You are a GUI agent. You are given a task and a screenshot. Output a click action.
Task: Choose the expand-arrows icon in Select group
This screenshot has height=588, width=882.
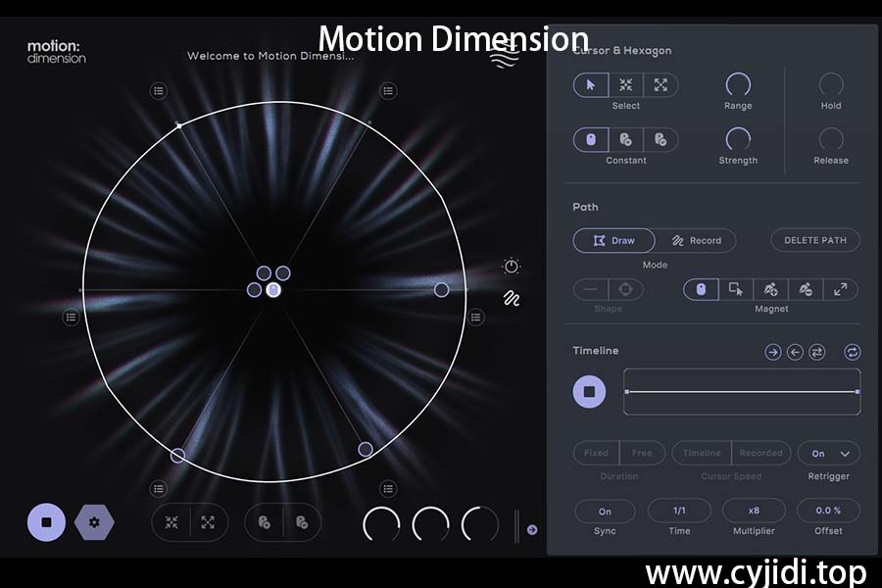point(661,85)
